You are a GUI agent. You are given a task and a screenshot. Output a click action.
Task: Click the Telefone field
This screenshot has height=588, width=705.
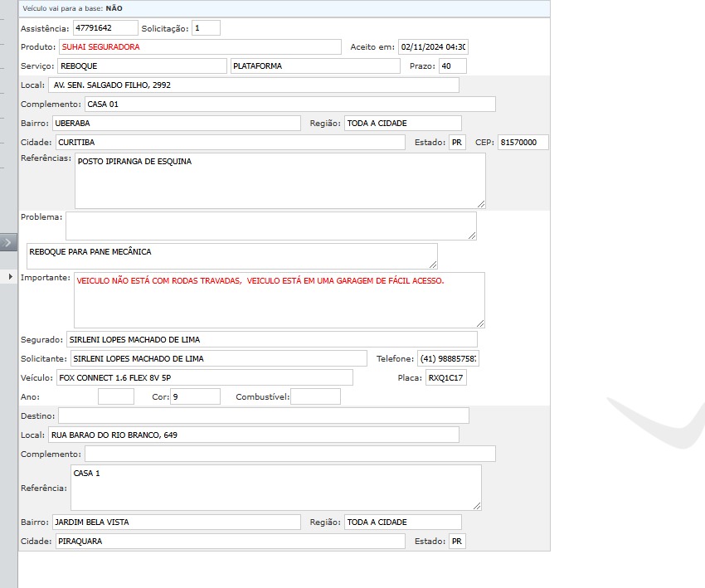[x=448, y=359]
